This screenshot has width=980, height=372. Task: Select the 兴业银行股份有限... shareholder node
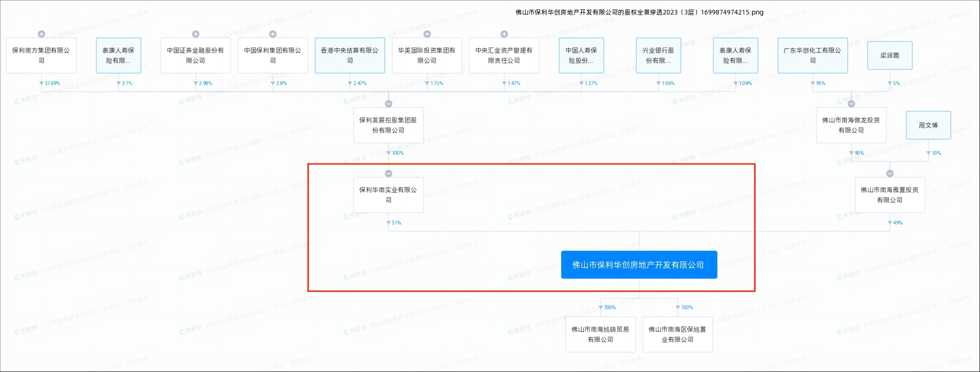pyautogui.click(x=658, y=55)
